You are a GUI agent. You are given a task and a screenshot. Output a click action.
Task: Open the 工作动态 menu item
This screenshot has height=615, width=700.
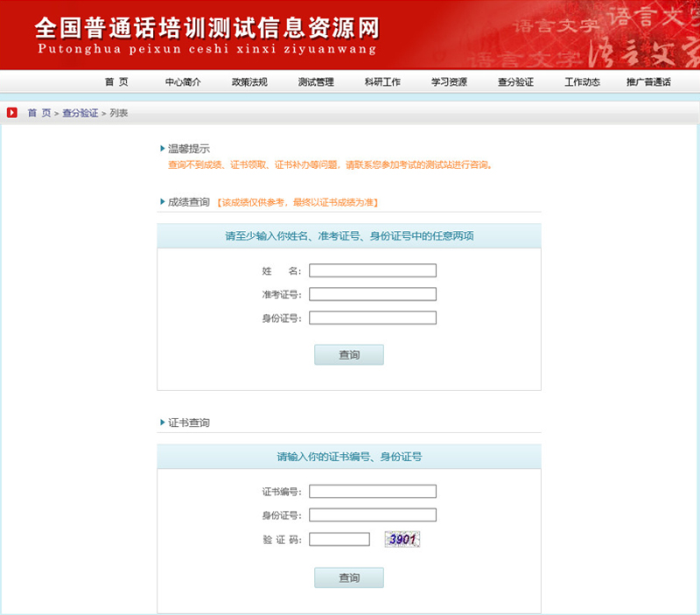582,81
